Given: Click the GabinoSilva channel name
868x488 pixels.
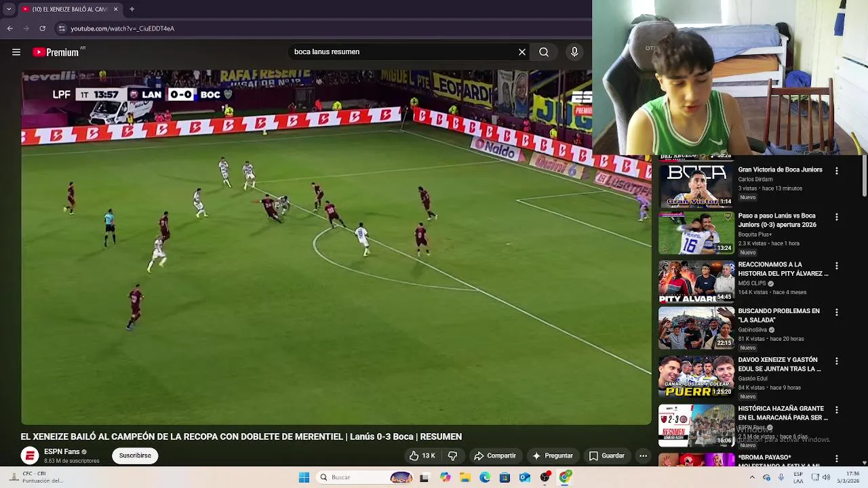Looking at the screenshot, I should point(752,330).
